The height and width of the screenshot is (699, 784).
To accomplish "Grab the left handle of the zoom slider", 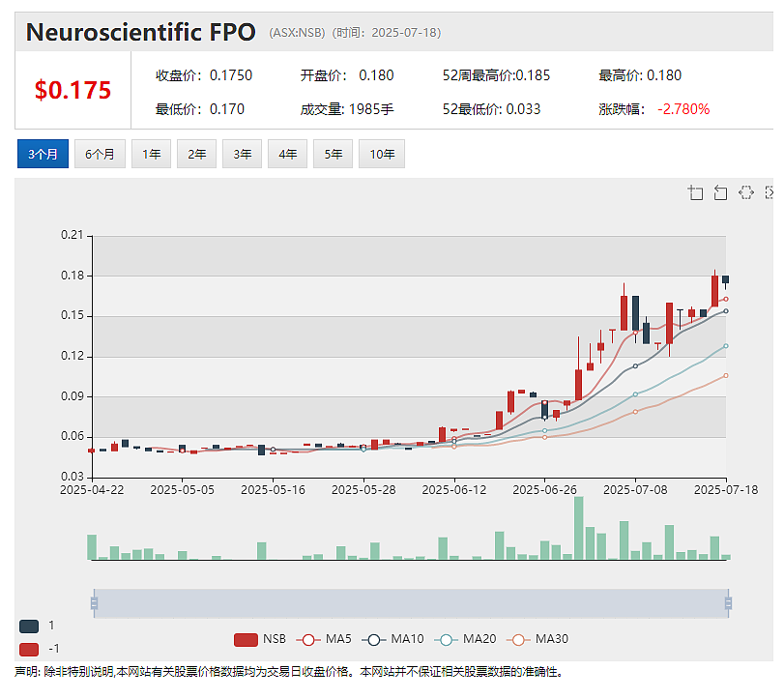I will click(94, 603).
